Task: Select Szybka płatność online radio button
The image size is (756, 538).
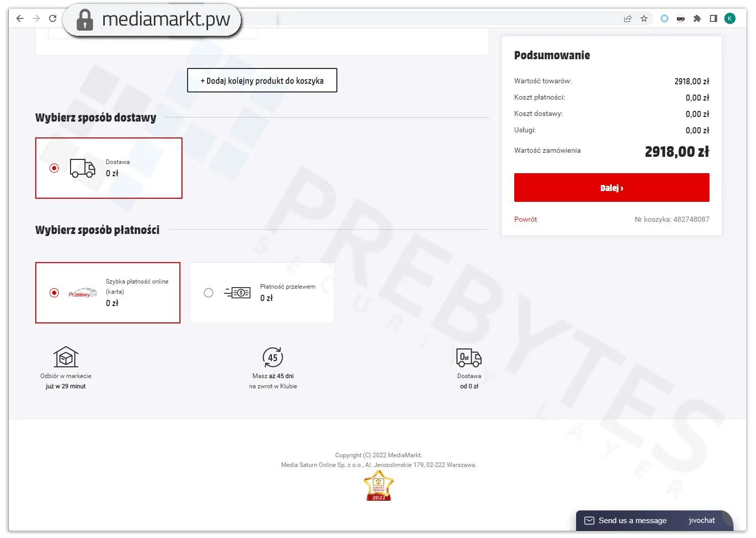Action: pyautogui.click(x=54, y=293)
